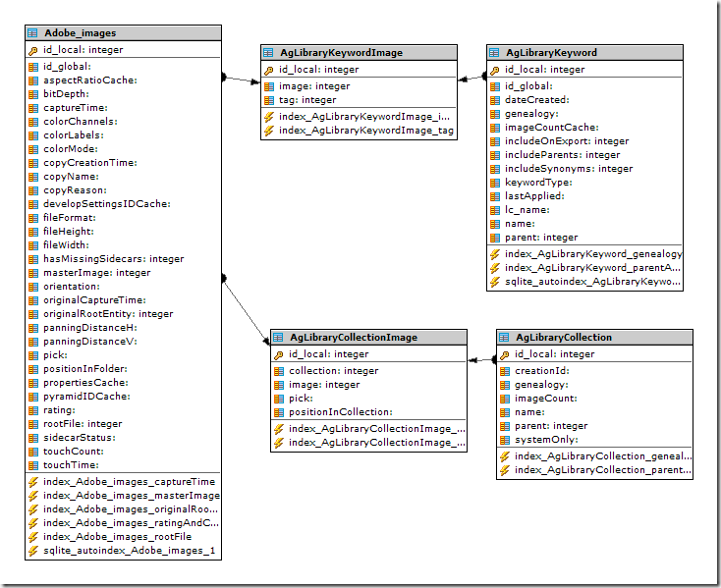Click the column icon beside dateCreated
Viewport: 721px width, 588px height.
coord(495,100)
